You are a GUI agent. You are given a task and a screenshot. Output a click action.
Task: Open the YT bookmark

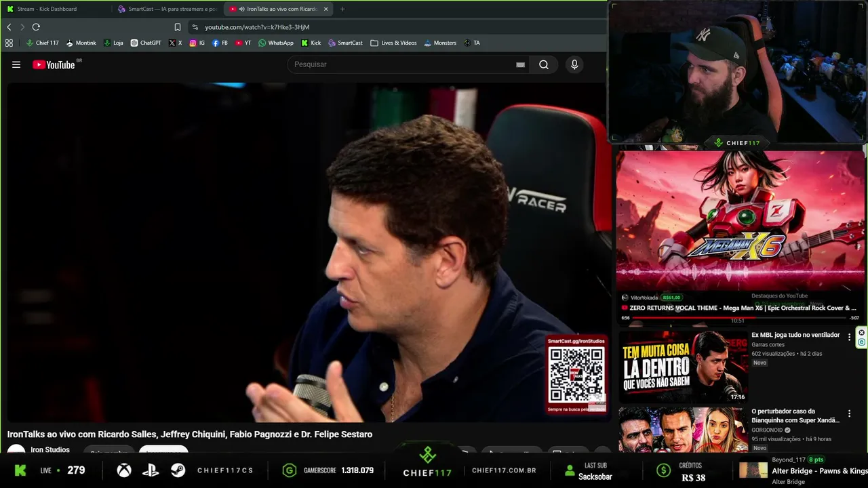(243, 43)
